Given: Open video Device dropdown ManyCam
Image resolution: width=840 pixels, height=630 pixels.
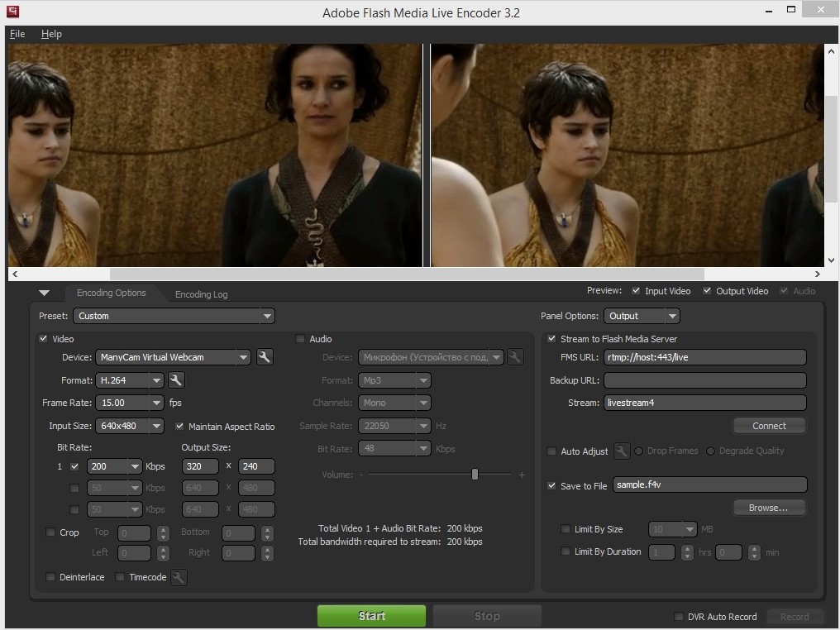Looking at the screenshot, I should (173, 357).
